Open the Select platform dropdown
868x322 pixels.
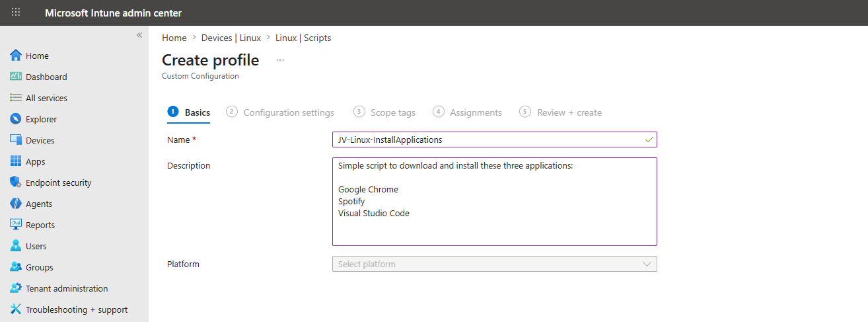494,264
